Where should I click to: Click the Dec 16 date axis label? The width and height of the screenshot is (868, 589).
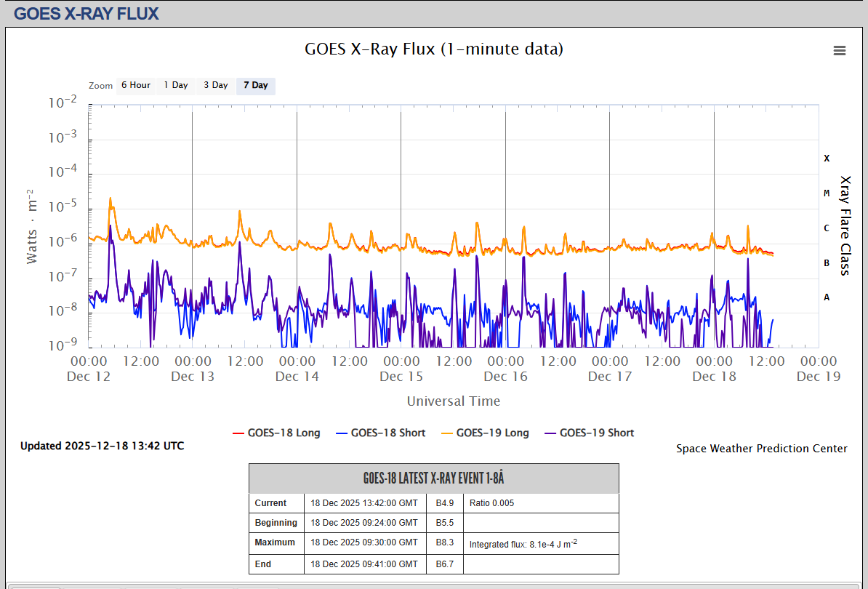tap(505, 376)
